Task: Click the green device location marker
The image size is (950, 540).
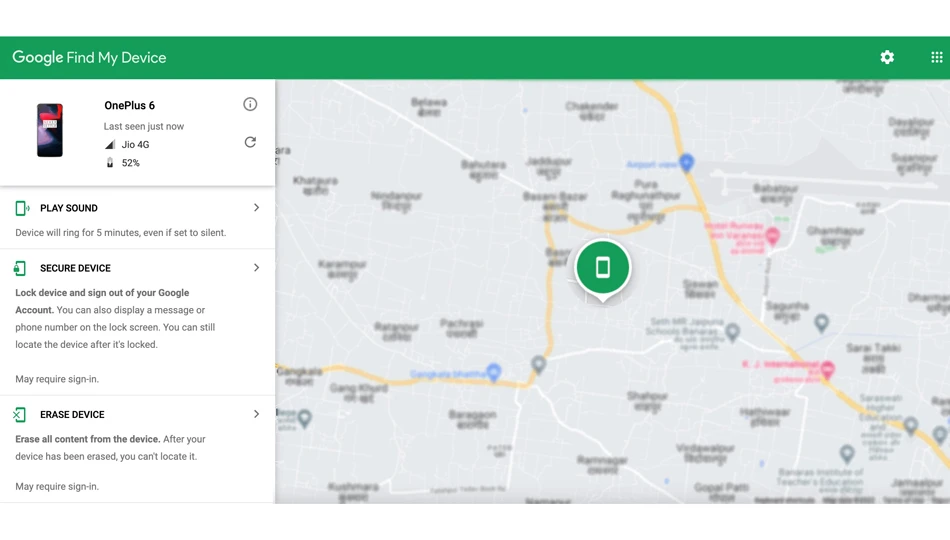Action: (x=602, y=270)
